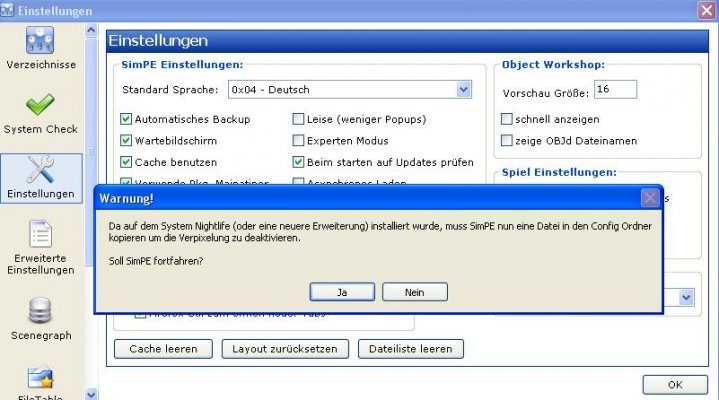Viewport: 719px width, 400px height.
Task: Click Ja in the Warnung dialog
Action: click(342, 292)
